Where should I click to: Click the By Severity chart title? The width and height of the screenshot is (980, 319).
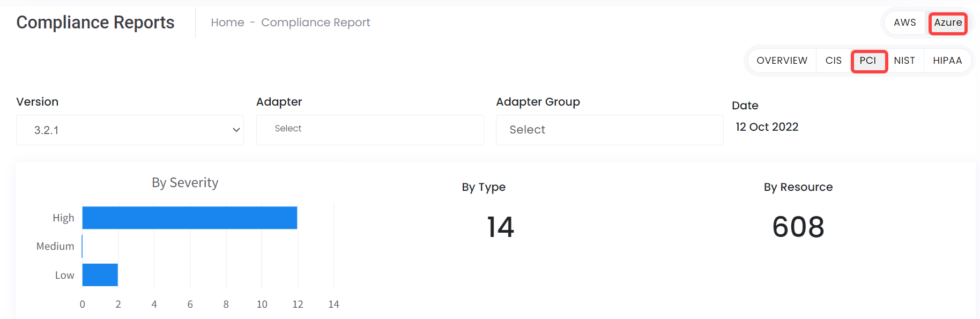[185, 183]
